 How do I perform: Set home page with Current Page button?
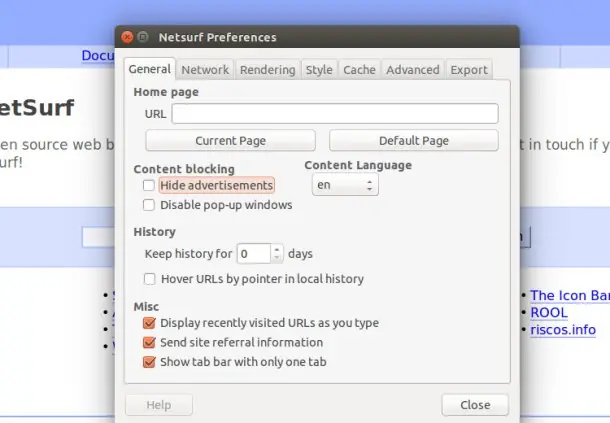[230, 140]
